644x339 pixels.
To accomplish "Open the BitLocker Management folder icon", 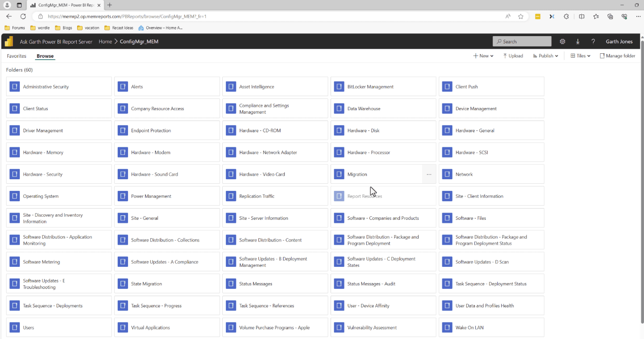I will tap(339, 87).
